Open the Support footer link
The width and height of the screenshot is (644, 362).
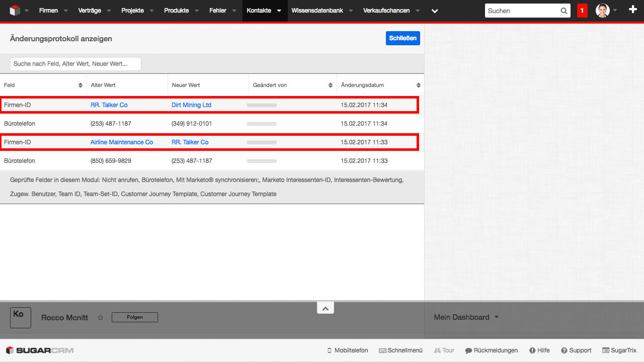coord(577,350)
